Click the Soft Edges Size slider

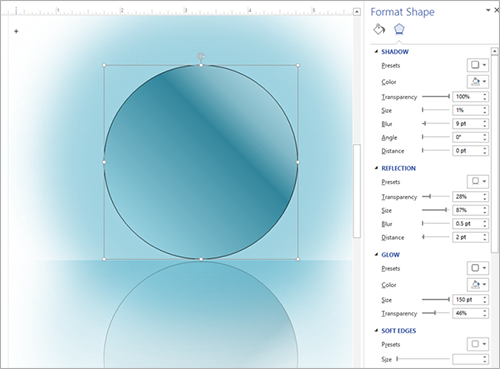coord(423,359)
